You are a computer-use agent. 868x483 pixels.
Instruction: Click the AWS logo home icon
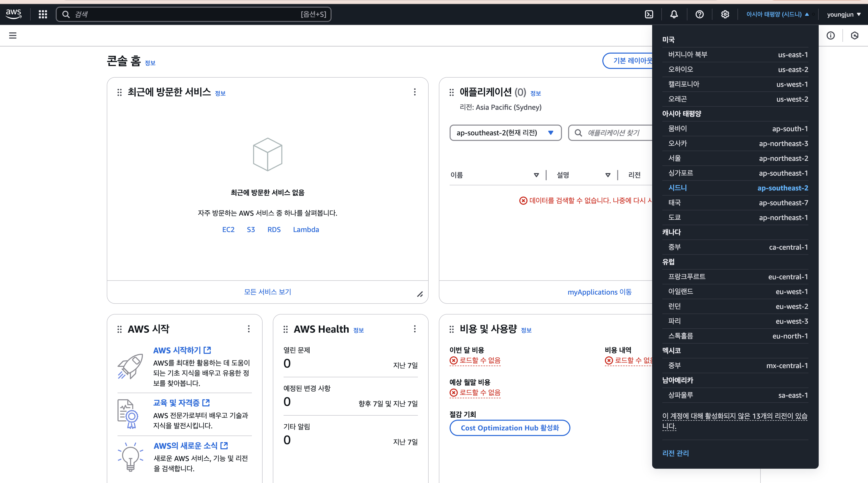coord(14,14)
